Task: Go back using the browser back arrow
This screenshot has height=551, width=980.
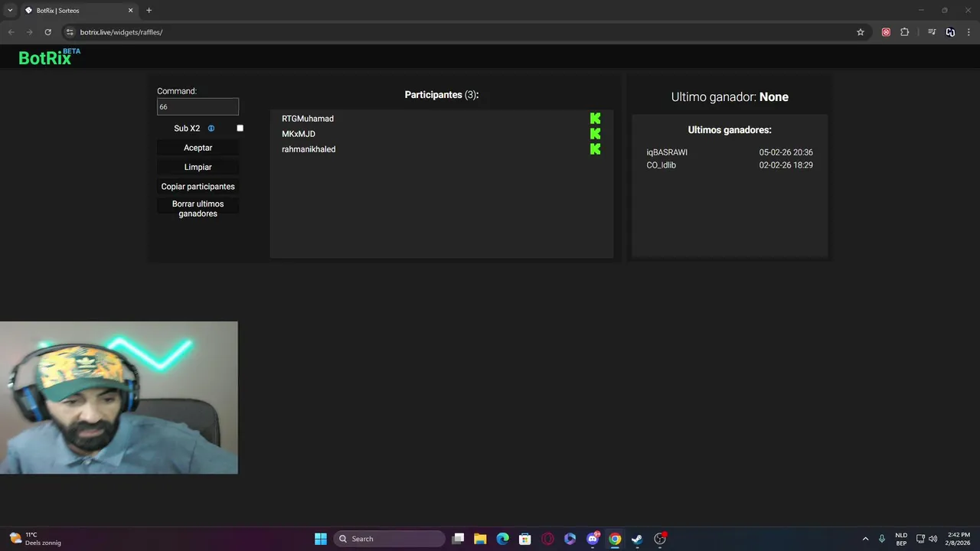Action: [11, 32]
